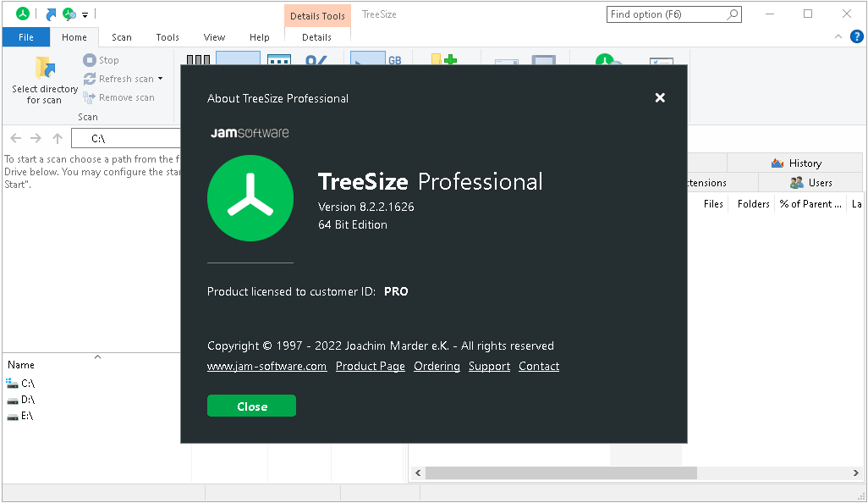
Task: Click the horizontal scrollbar thumb
Action: tap(561, 473)
